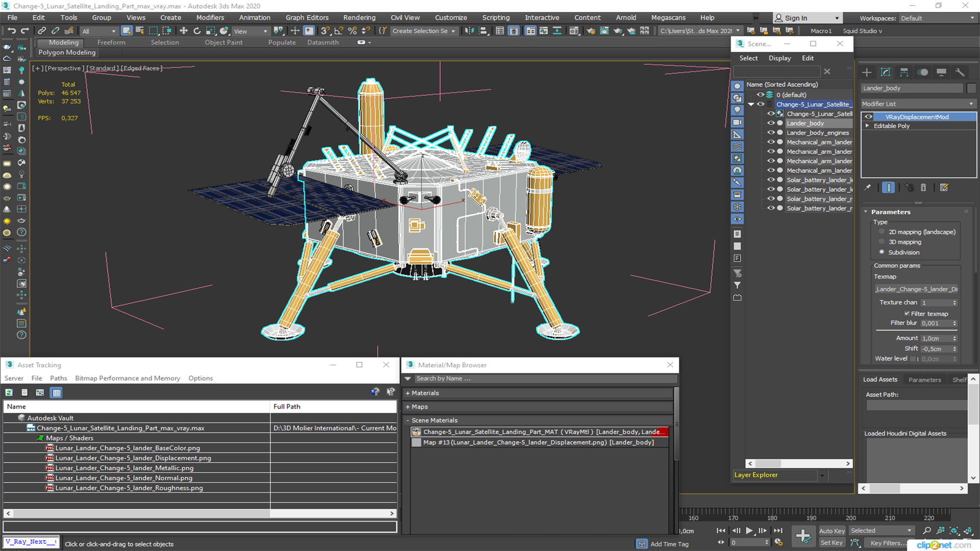The width and height of the screenshot is (980, 551).
Task: Click Lunar_Lander_Change-5_lander_Displacement.png asset
Action: point(132,458)
